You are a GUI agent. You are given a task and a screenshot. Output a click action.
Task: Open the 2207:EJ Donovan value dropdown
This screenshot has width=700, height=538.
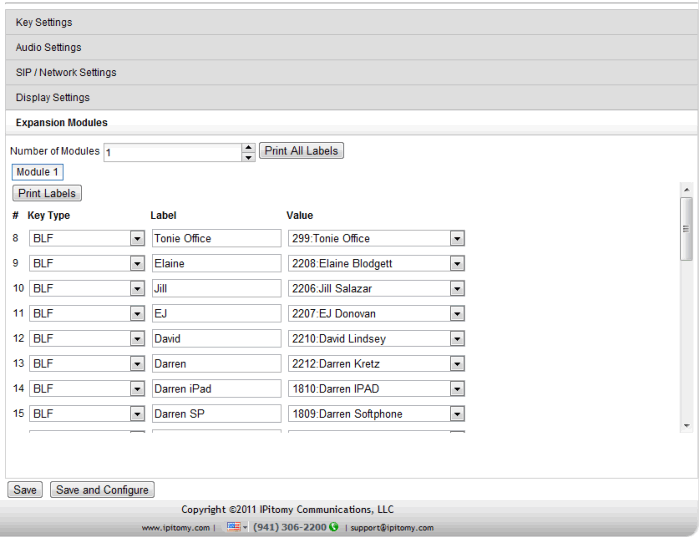376,313
